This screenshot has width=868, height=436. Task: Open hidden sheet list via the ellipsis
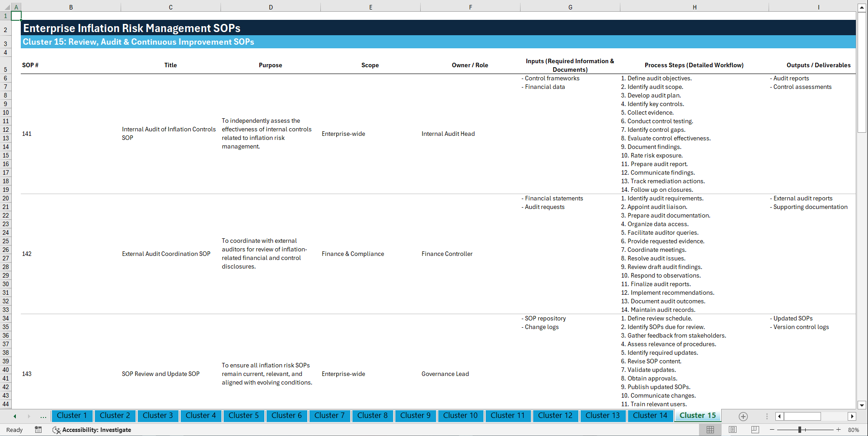click(43, 416)
